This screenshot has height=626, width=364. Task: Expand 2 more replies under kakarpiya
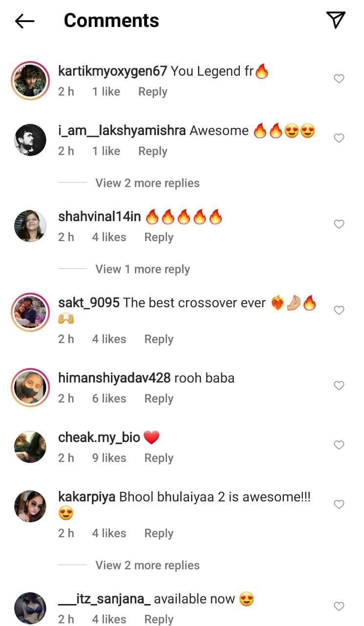tap(147, 565)
